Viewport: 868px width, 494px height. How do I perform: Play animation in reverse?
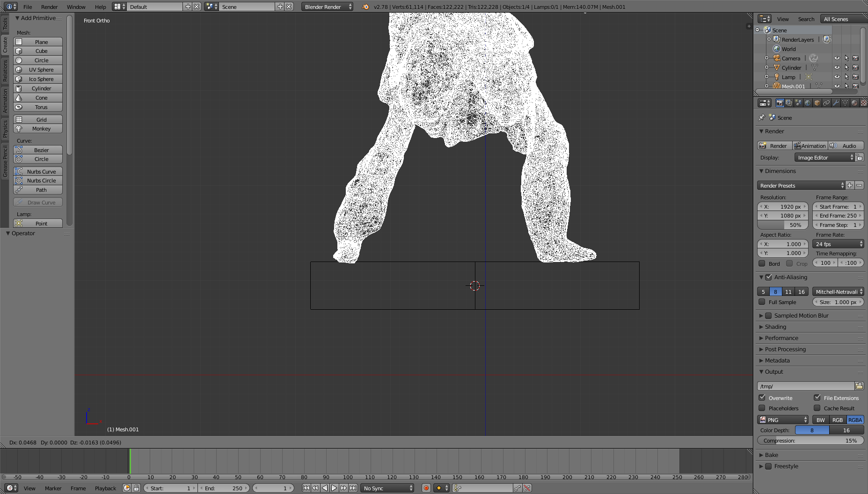pyautogui.click(x=325, y=488)
